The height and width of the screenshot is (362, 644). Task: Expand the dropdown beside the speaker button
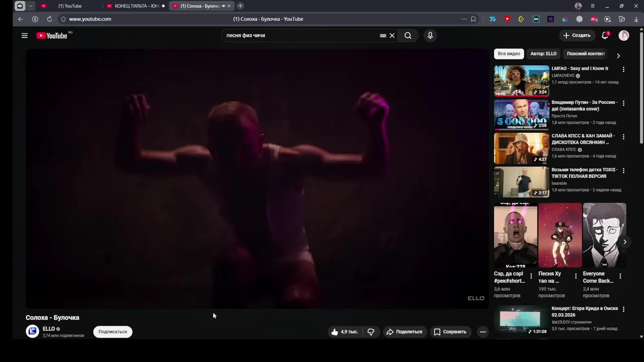click(x=30, y=6)
